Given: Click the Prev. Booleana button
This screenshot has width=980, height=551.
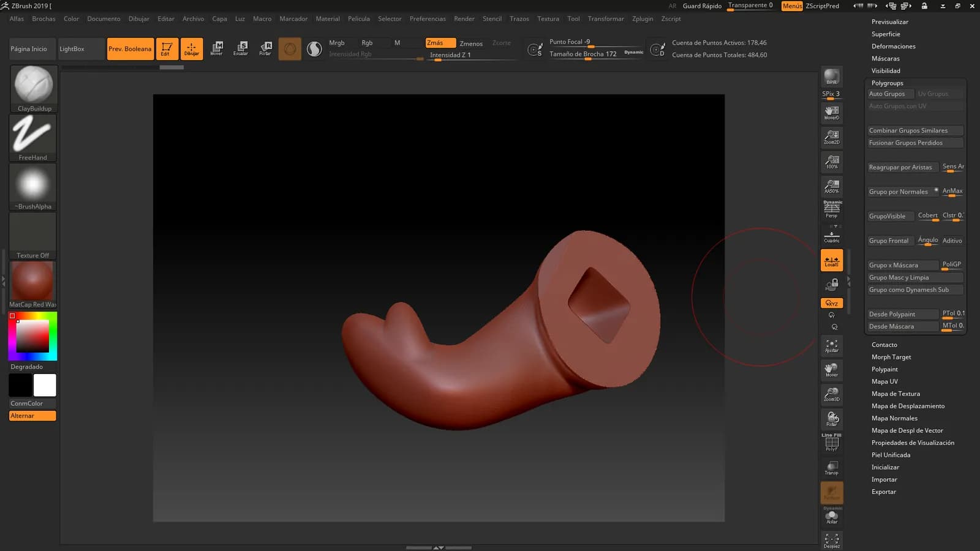Looking at the screenshot, I should (x=130, y=49).
